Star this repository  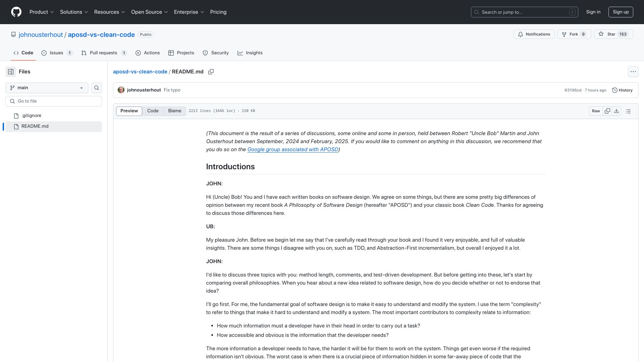[x=613, y=34]
